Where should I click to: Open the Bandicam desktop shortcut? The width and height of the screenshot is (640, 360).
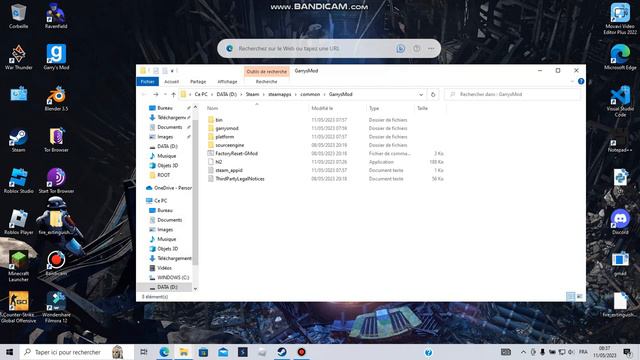pyautogui.click(x=56, y=263)
